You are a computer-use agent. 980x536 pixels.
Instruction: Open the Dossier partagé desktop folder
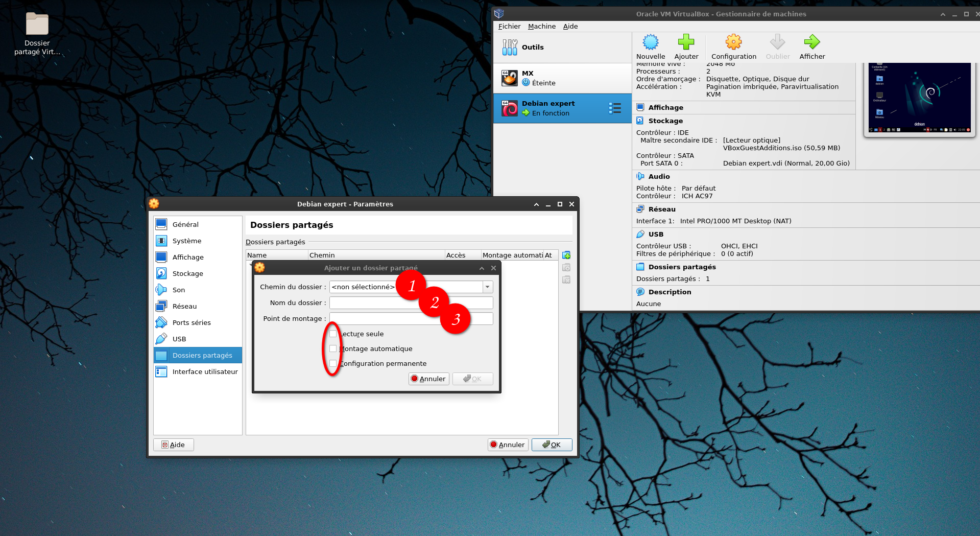pos(37,33)
